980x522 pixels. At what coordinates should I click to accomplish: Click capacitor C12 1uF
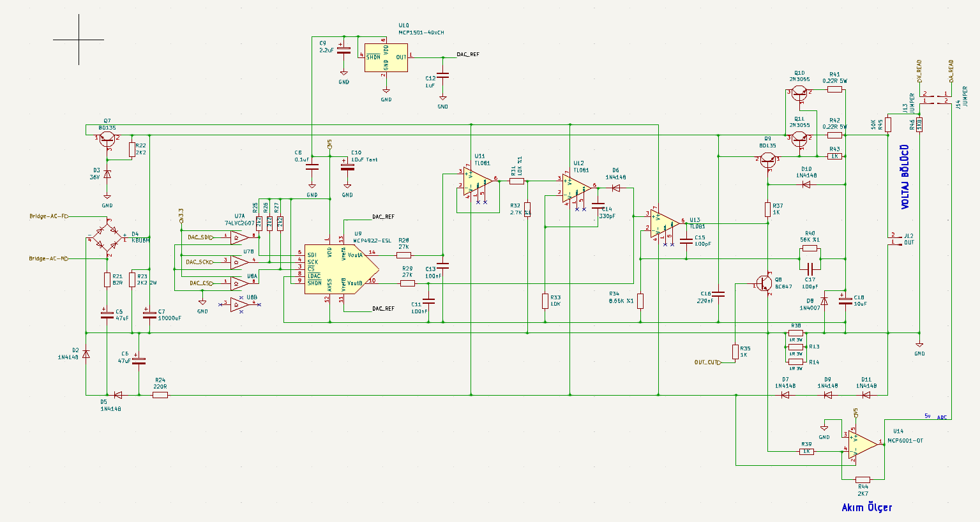[x=442, y=75]
